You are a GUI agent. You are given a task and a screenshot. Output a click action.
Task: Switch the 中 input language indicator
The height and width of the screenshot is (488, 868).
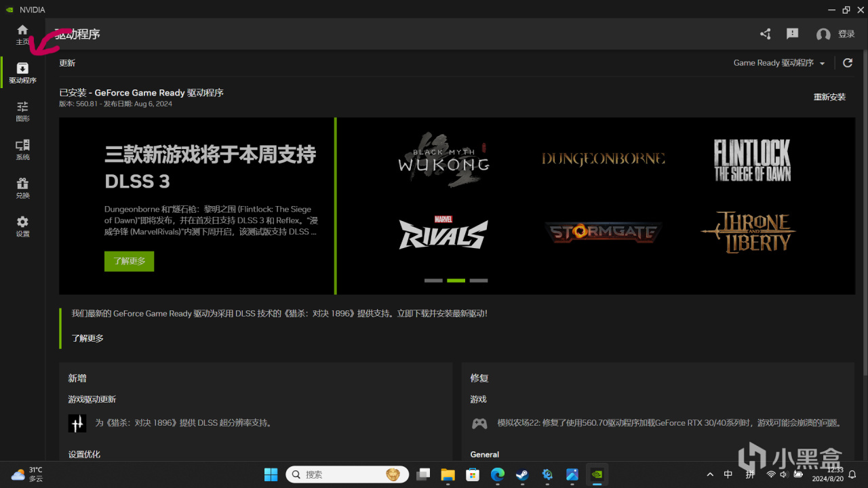[728, 474]
